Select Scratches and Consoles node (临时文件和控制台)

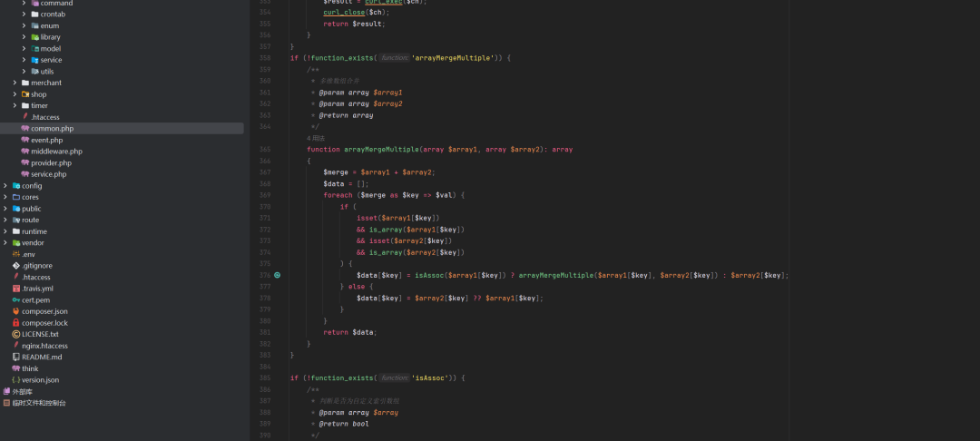[x=39, y=403]
